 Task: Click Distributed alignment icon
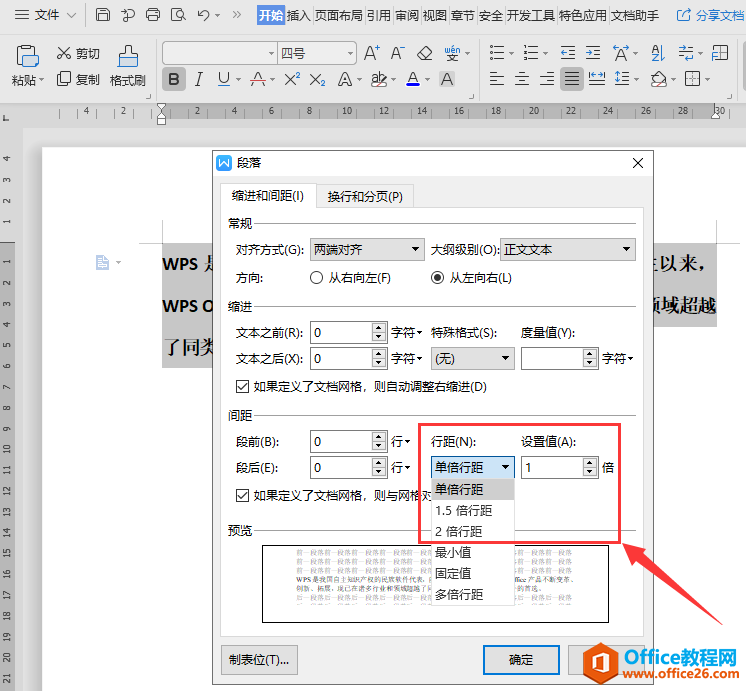597,78
